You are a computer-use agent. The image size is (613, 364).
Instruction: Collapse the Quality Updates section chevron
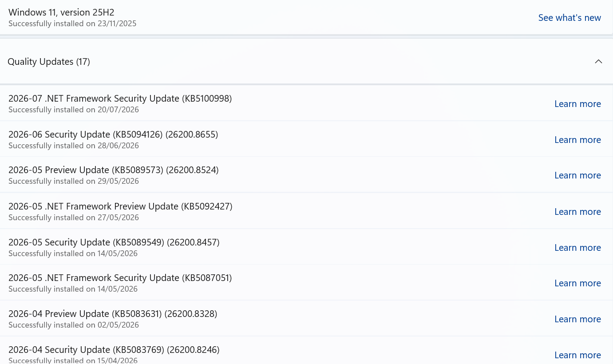coord(598,62)
